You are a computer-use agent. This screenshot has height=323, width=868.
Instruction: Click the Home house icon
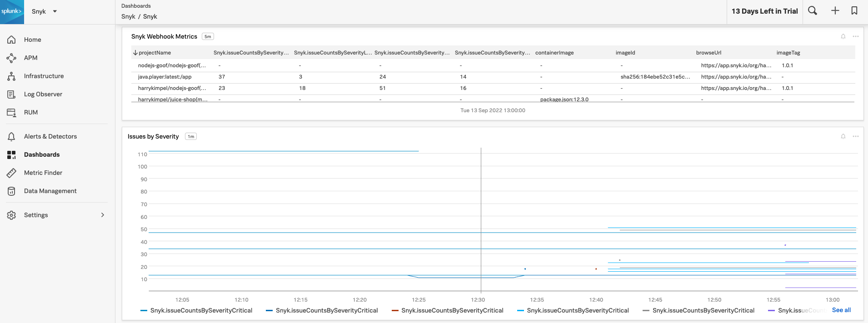[x=11, y=40]
